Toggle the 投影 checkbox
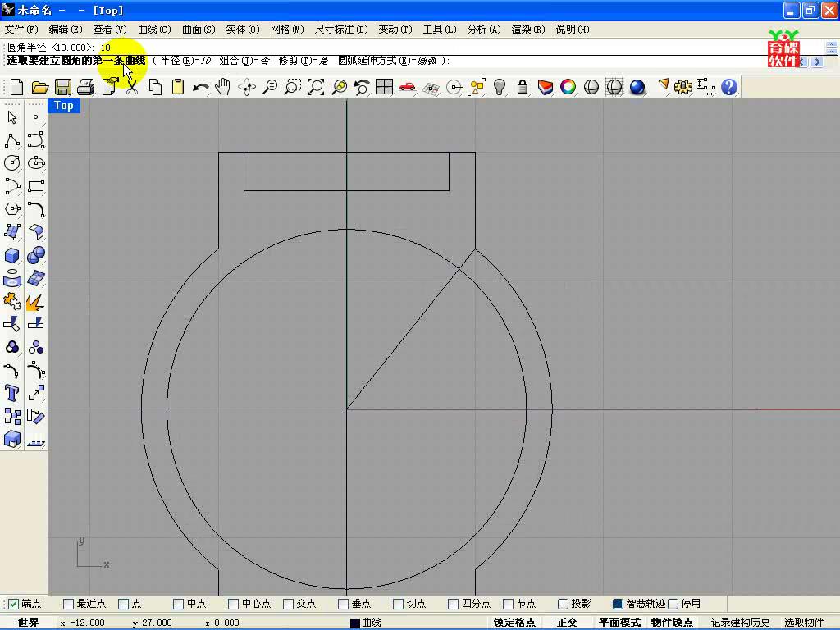 563,604
